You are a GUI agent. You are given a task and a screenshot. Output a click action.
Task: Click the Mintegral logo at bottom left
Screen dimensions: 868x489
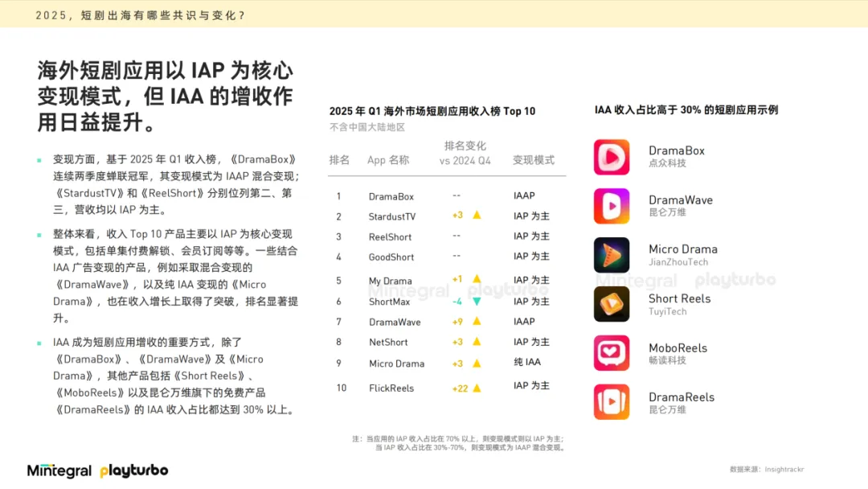click(x=59, y=471)
